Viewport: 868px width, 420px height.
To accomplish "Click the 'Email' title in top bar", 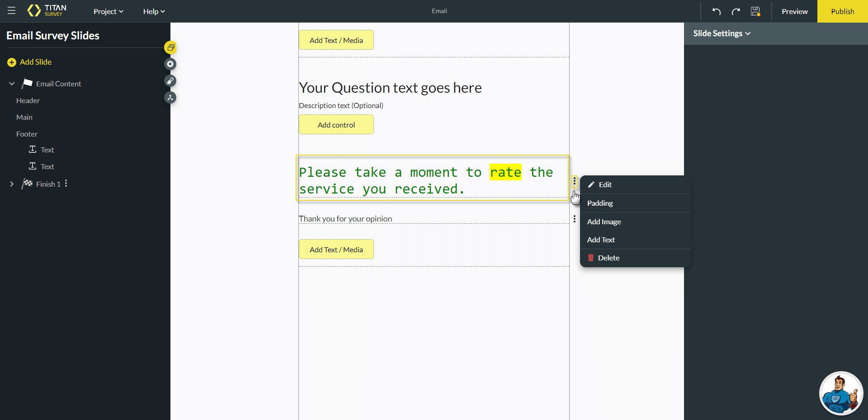I will (x=439, y=11).
